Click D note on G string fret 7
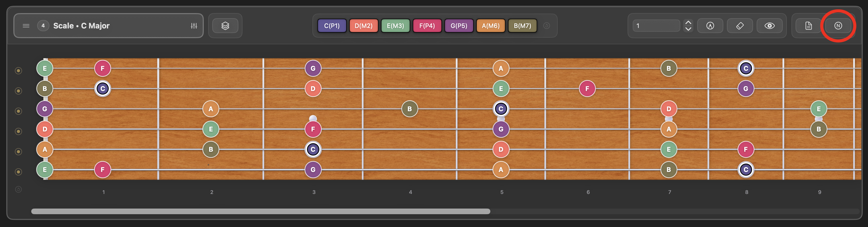The image size is (868, 227). pos(669,109)
